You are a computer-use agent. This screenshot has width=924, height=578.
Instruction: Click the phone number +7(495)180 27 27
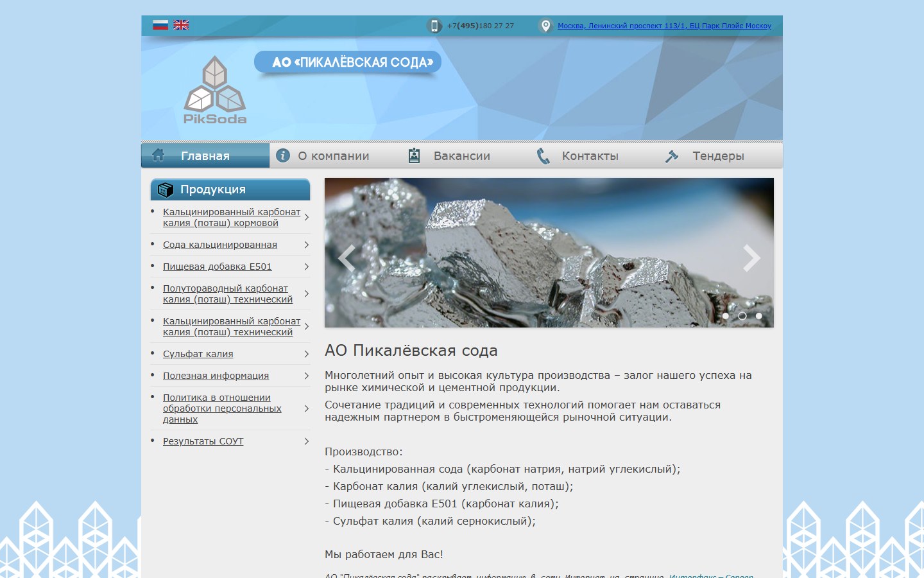click(481, 26)
